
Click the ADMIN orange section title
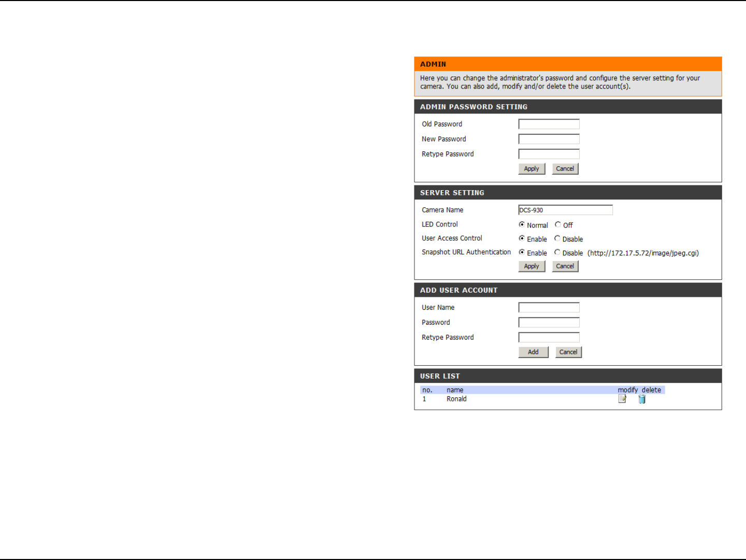pyautogui.click(x=433, y=64)
